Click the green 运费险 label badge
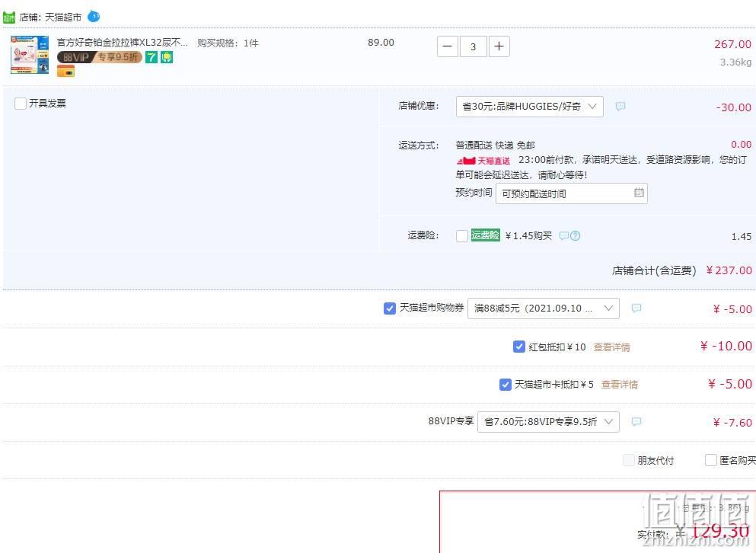The width and height of the screenshot is (756, 553). (485, 235)
